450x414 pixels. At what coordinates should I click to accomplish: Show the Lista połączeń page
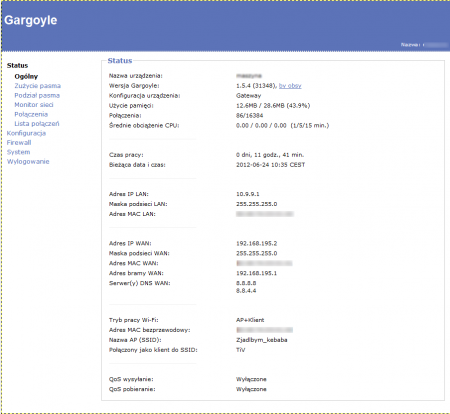click(37, 124)
